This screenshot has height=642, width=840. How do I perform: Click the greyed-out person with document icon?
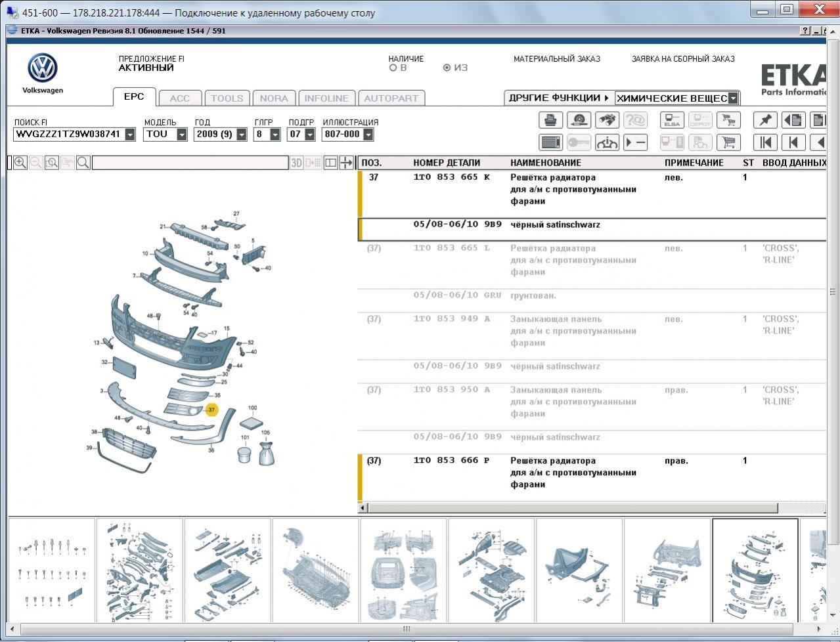pyautogui.click(x=700, y=142)
